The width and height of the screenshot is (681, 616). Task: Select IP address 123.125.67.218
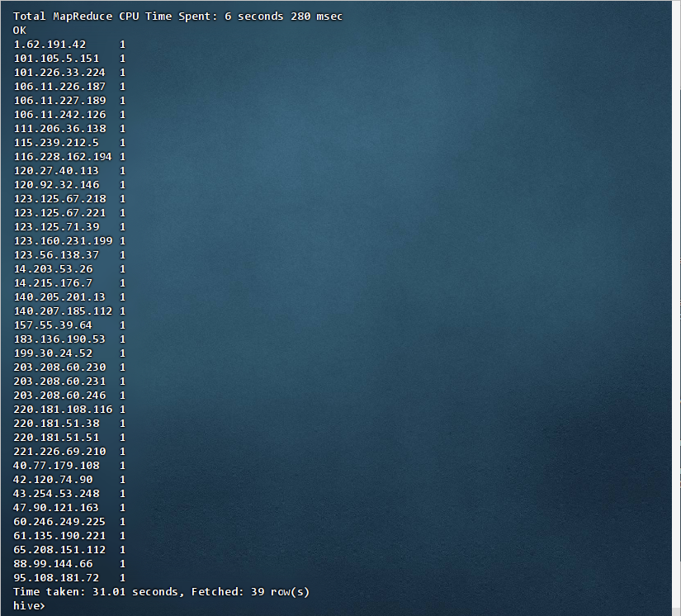tap(60, 198)
